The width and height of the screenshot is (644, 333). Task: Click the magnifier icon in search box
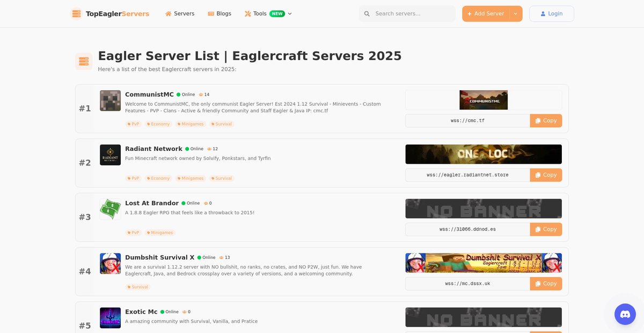[x=367, y=14]
